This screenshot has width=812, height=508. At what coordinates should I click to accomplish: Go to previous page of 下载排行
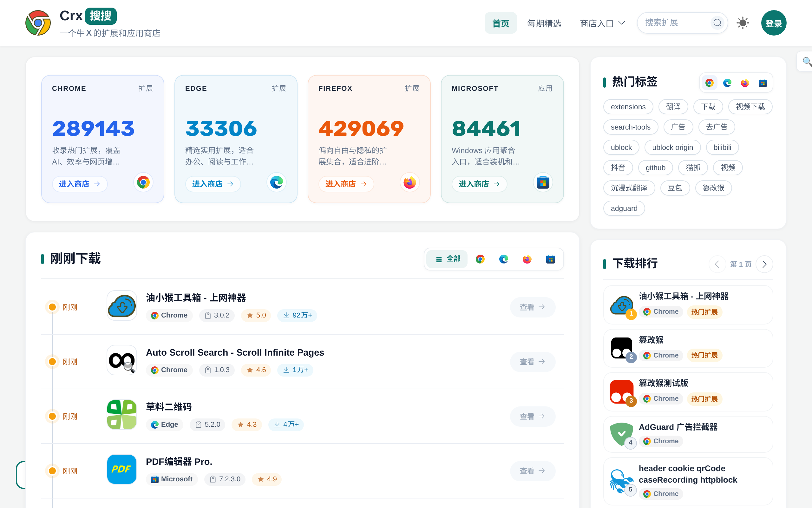coord(717,264)
